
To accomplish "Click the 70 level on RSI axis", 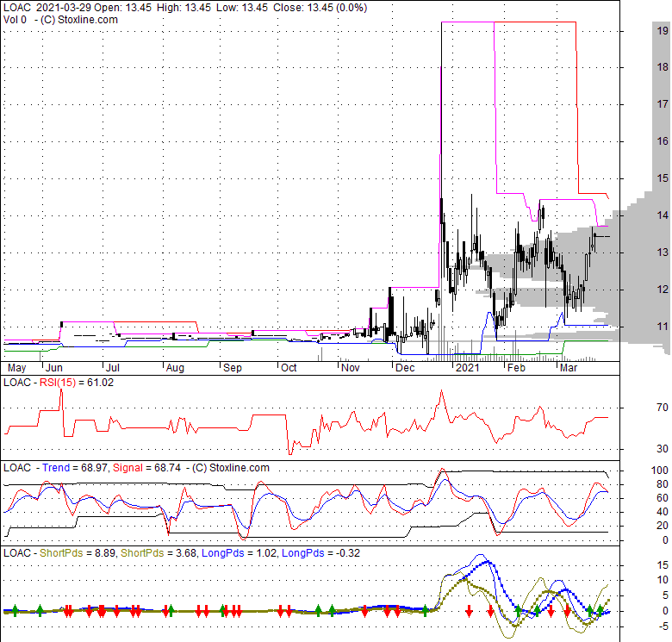I will (663, 407).
